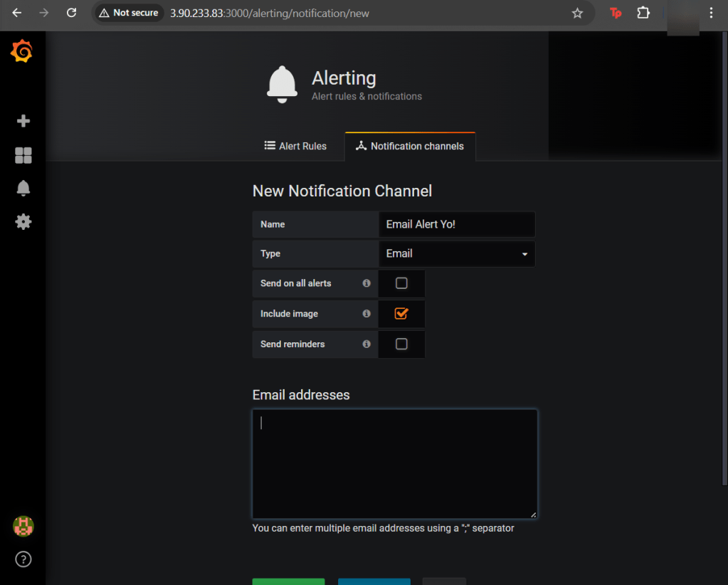Enable the Send on all alerts checkbox
The width and height of the screenshot is (728, 585).
click(x=401, y=283)
